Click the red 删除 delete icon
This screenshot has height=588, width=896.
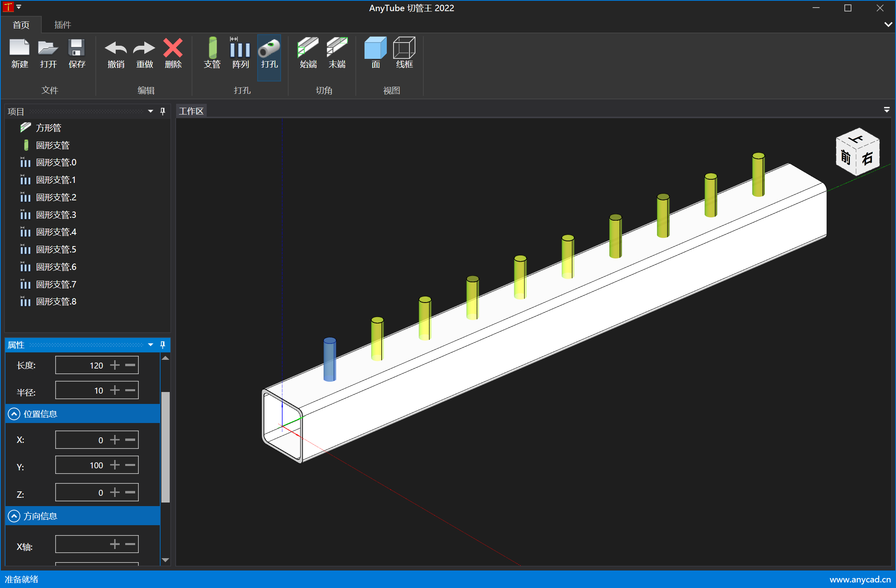coord(173,49)
